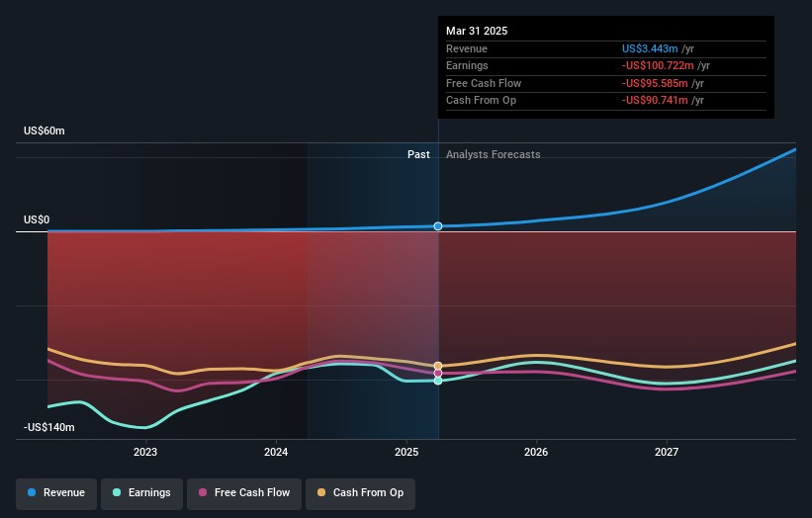Click the tooltip Revenue value US$3.443m
This screenshot has height=518, width=812.
coord(650,48)
